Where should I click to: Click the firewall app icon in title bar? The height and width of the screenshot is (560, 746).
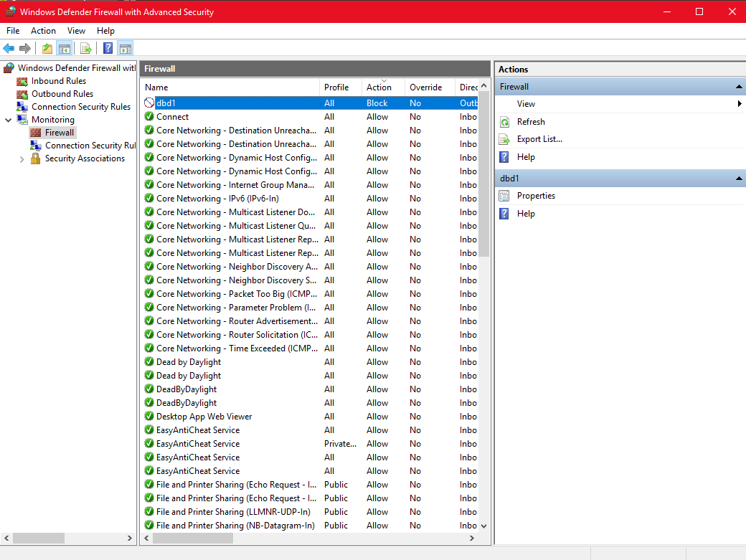[11, 11]
